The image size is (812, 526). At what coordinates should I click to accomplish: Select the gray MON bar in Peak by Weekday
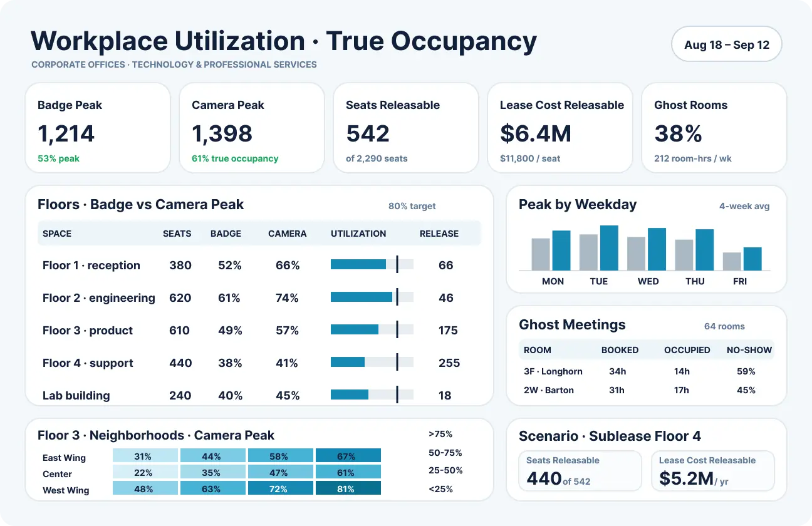[x=541, y=254]
